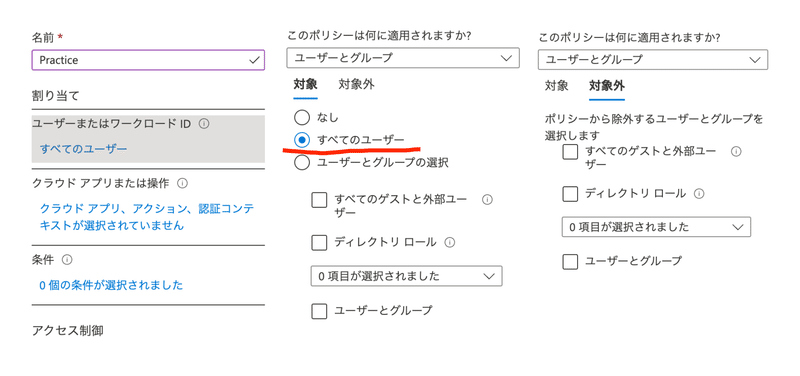Click info icon beside middle すべてのゲストと外部ユーザー
Viewport: 800px width, 376px height.
point(487,199)
